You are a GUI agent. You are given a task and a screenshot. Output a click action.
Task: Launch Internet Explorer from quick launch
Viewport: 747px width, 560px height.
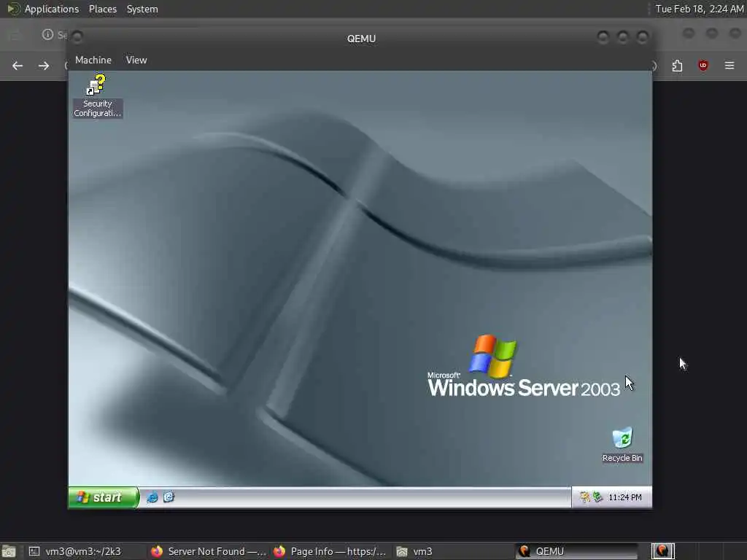[152, 497]
